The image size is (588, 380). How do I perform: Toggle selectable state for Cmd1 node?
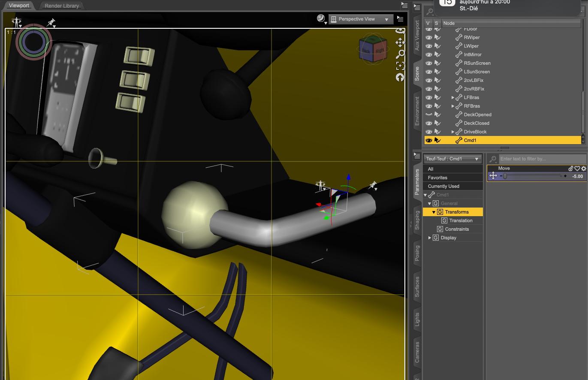click(437, 140)
